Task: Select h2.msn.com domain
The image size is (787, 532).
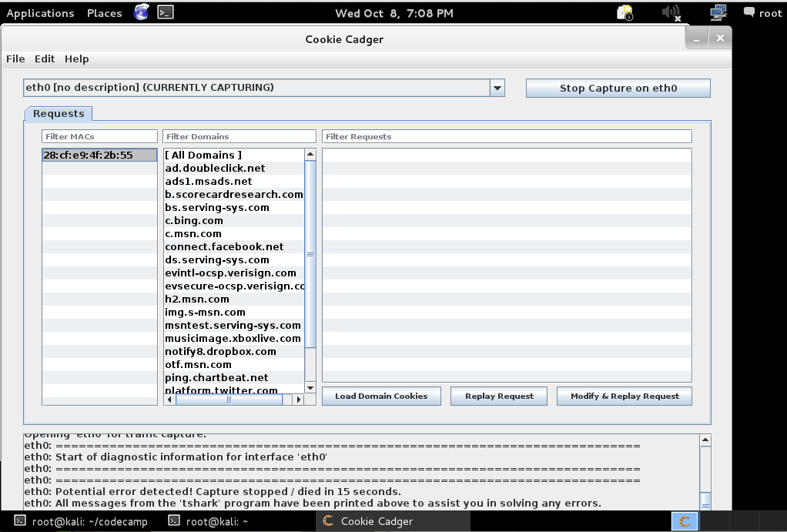Action: [x=234, y=299]
